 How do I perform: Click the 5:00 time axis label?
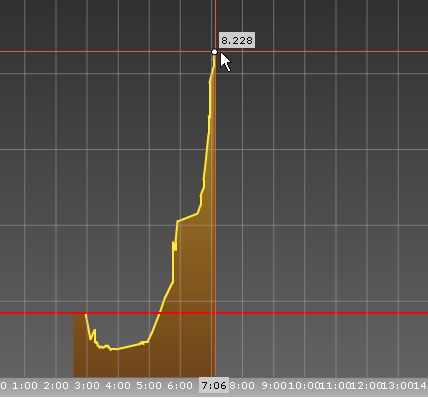coord(149,386)
